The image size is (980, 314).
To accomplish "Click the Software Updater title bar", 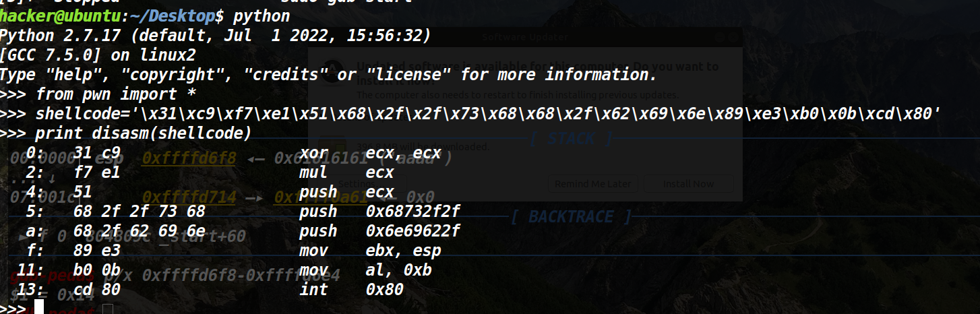I will point(525,37).
